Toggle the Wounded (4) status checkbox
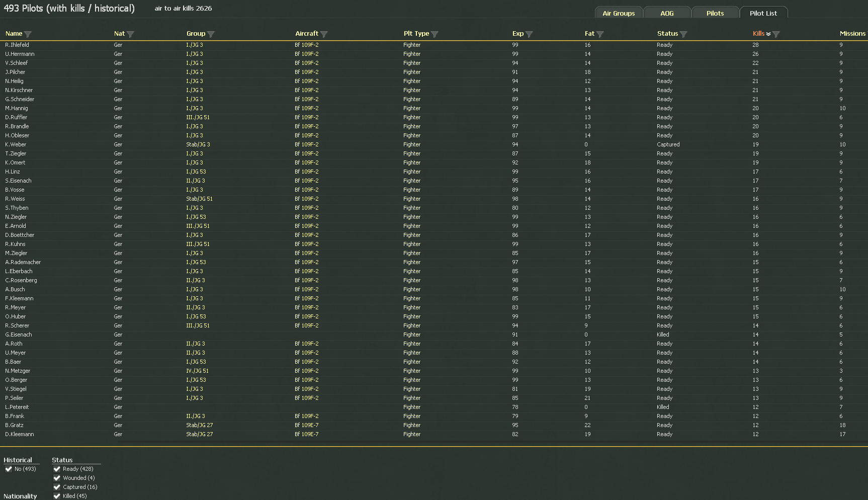Screen dimensions: 868x500 pos(57,478)
